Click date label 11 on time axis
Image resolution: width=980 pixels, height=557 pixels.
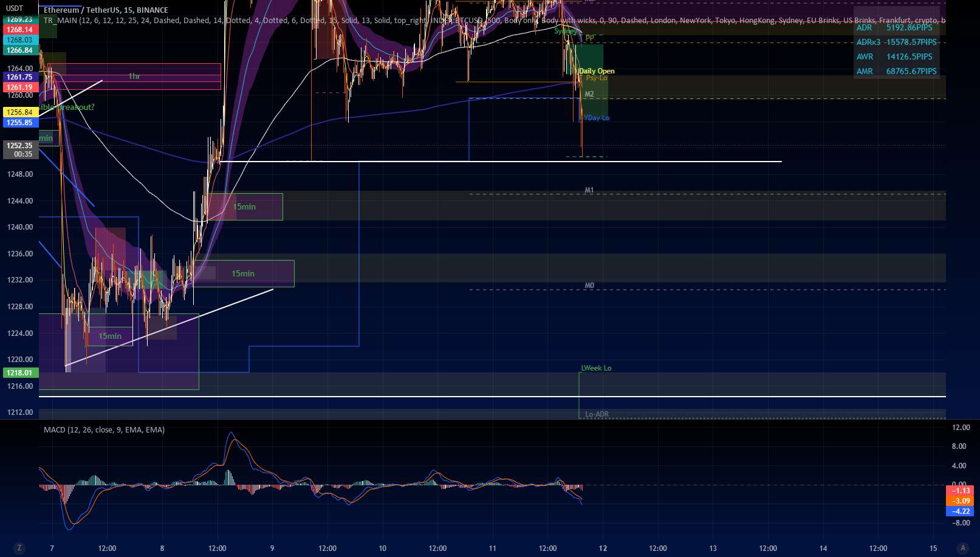point(493,548)
